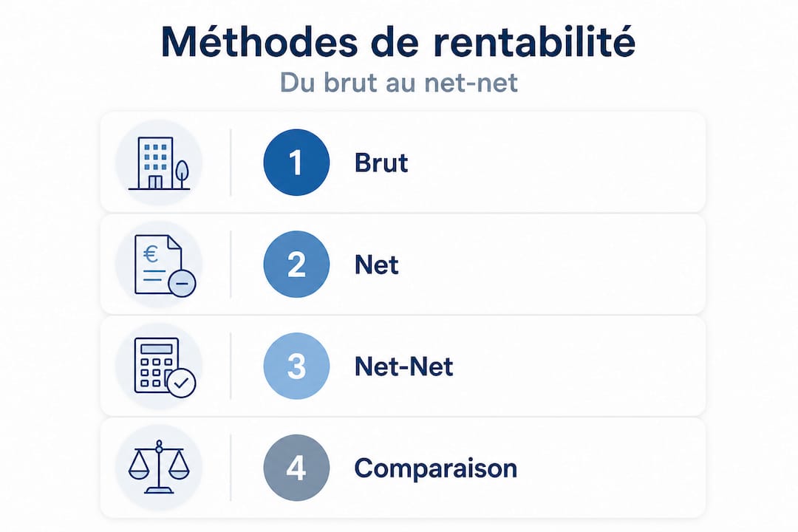Viewport: 798px width, 532px height.
Task: Select the dark blue number 1 circle
Action: (x=296, y=163)
